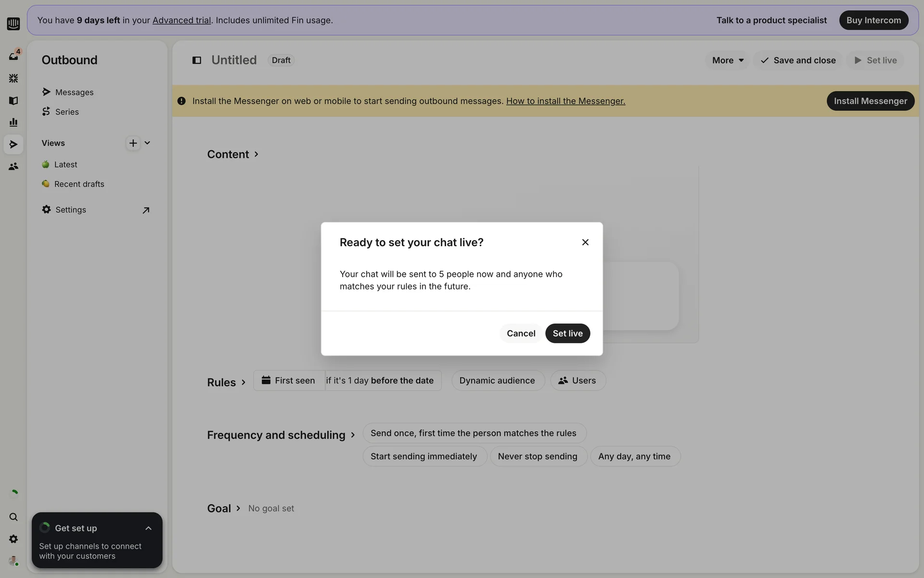924x578 pixels.
Task: Close the set live dialog
Action: coord(585,242)
